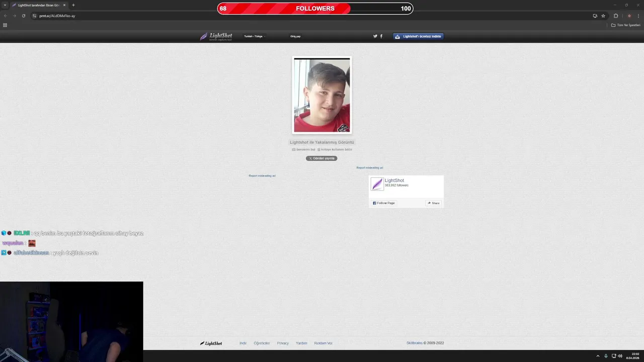Open the Reklam Ver footer link
The width and height of the screenshot is (644, 362).
[x=323, y=343]
